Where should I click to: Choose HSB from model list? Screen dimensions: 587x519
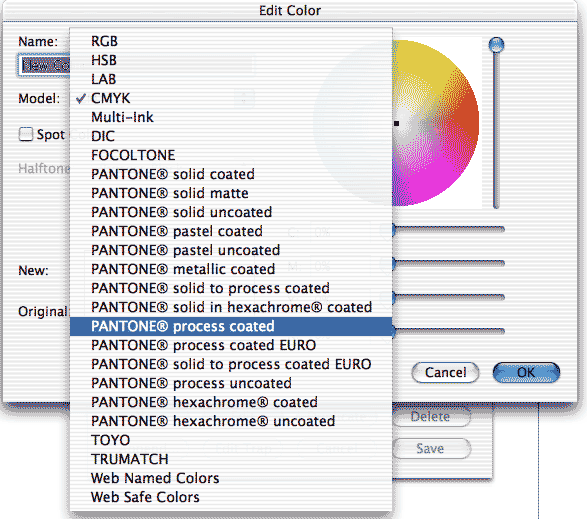(x=231, y=60)
